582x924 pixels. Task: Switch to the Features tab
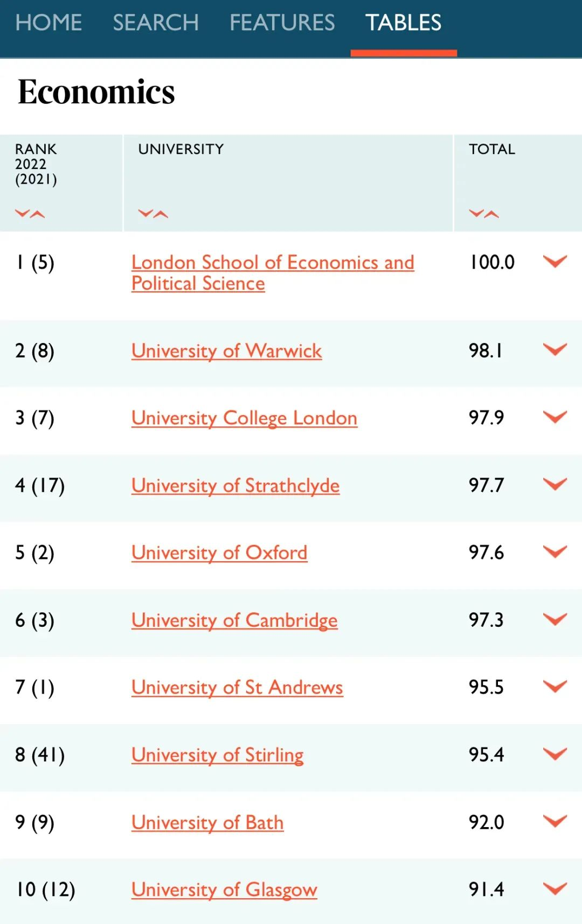point(282,23)
